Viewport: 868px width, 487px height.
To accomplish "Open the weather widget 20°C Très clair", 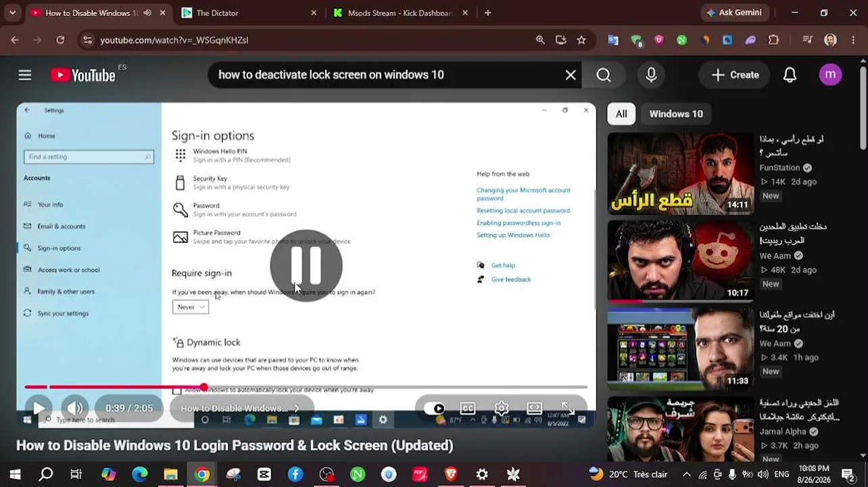I will [x=628, y=474].
